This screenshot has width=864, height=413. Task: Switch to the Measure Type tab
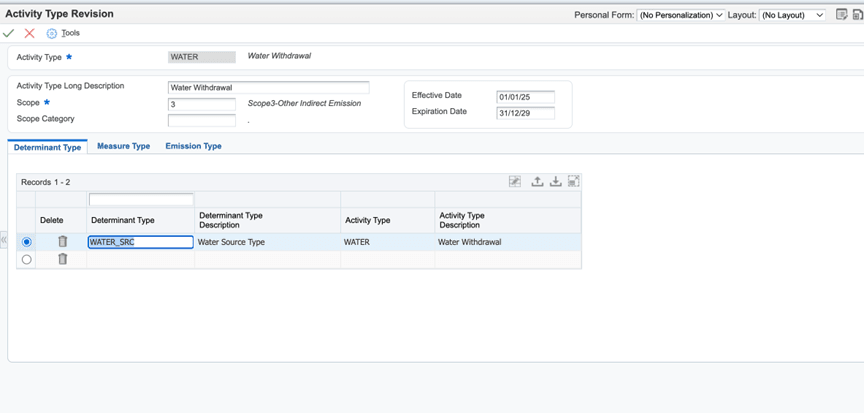click(x=123, y=146)
